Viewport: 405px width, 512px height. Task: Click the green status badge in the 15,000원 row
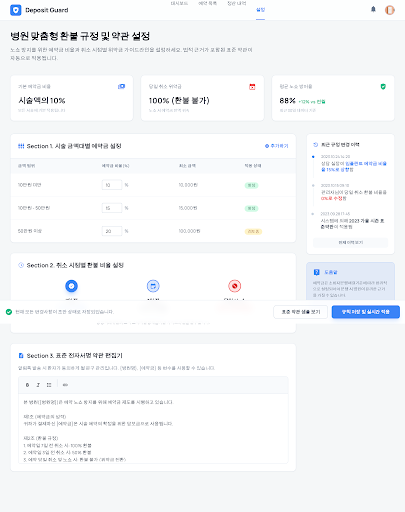tap(251, 208)
